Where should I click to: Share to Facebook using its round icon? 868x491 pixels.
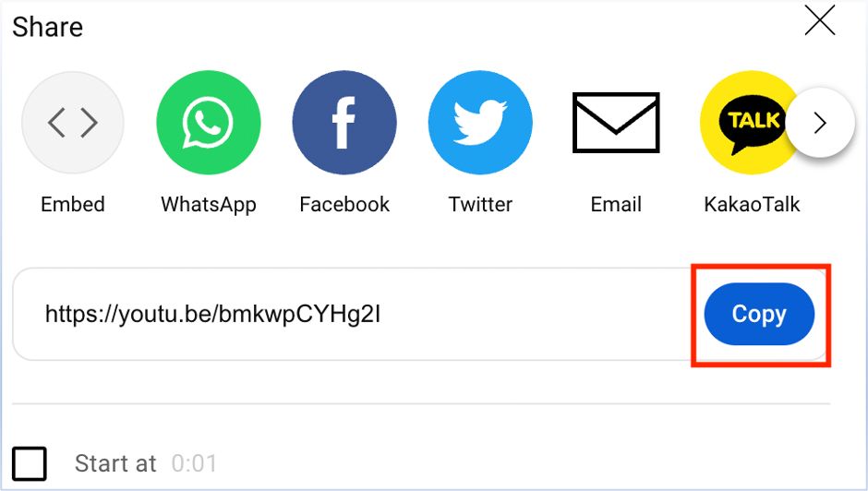click(x=344, y=123)
